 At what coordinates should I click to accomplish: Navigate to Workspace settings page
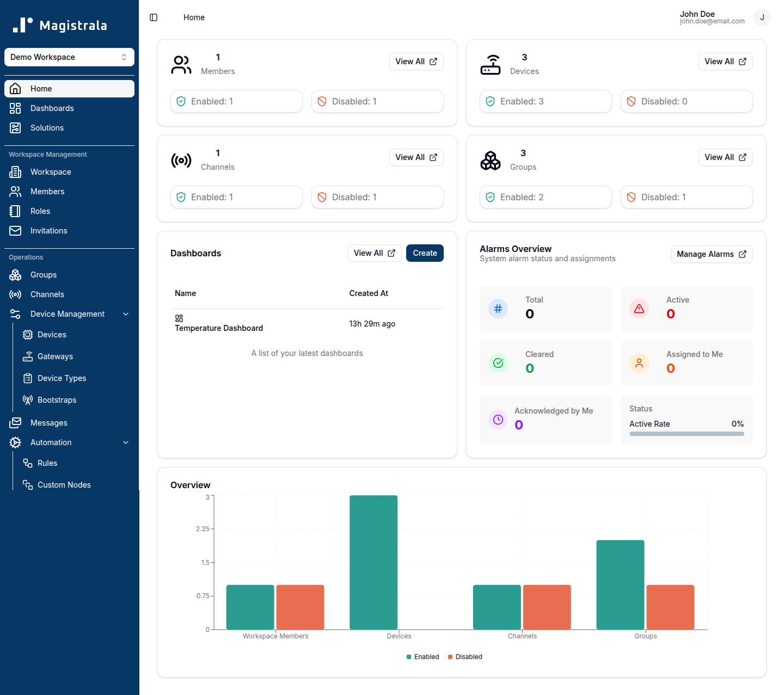point(69,172)
